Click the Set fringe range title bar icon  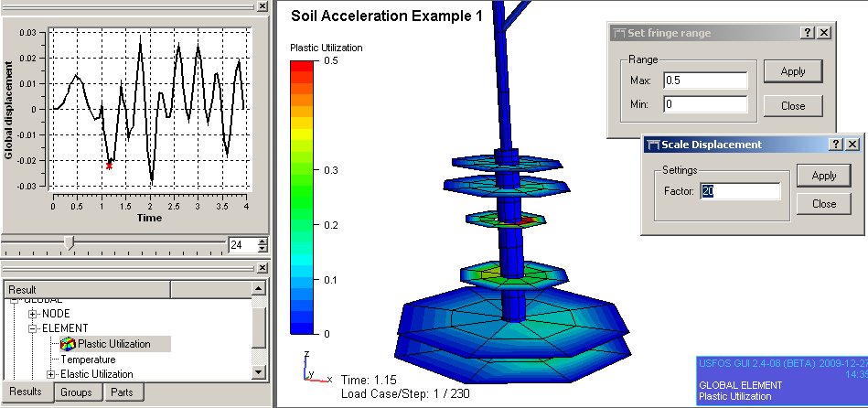tap(619, 33)
